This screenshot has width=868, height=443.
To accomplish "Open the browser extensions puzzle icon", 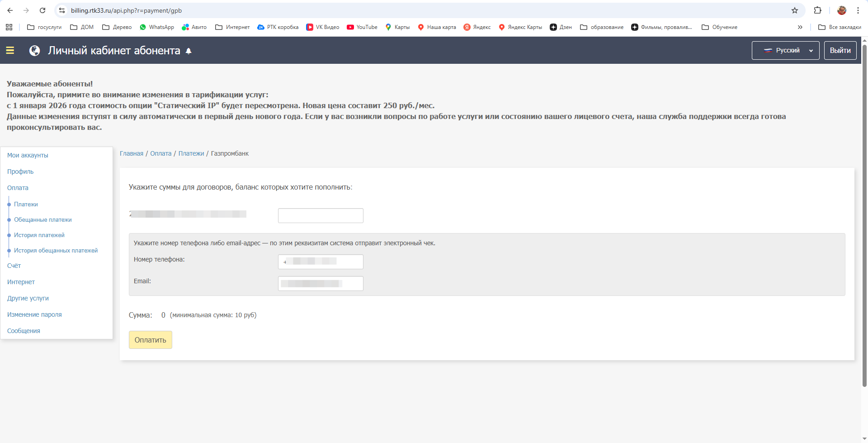I will [817, 10].
